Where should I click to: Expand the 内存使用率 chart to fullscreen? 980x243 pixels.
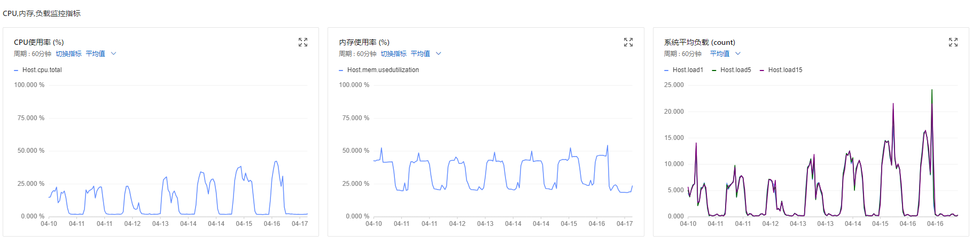click(628, 42)
